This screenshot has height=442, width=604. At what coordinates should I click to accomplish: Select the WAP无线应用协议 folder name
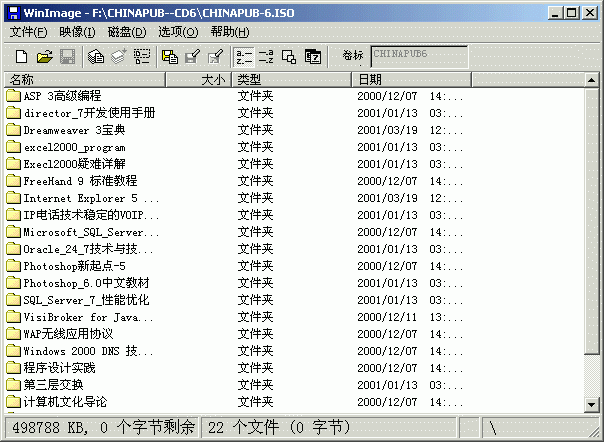click(68, 334)
